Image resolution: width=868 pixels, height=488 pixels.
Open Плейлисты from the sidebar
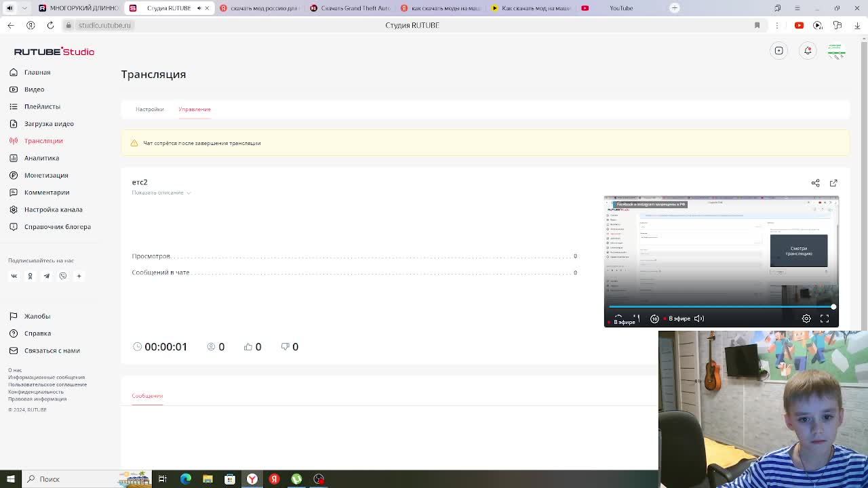(42, 106)
